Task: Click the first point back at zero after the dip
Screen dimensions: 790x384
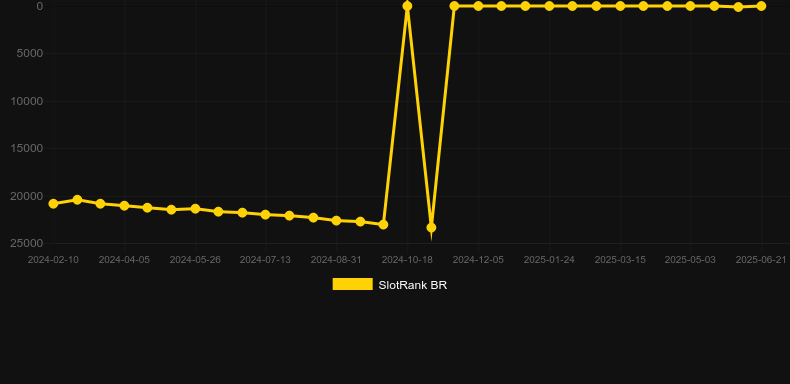Action: click(454, 6)
